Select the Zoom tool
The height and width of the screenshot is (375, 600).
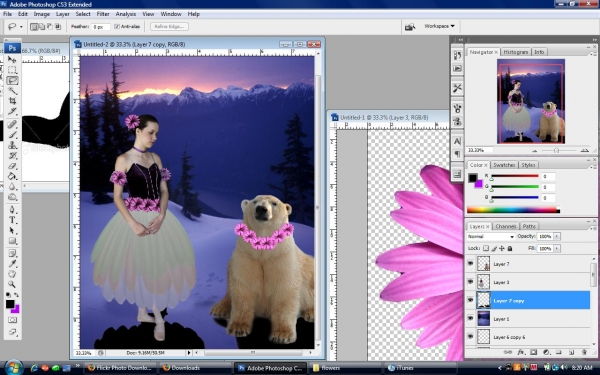(12, 284)
